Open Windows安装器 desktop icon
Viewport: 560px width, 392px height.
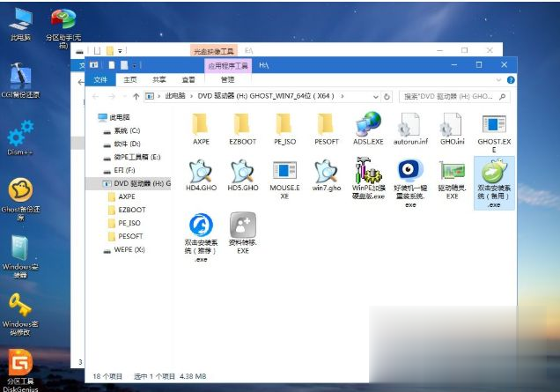tap(20, 256)
